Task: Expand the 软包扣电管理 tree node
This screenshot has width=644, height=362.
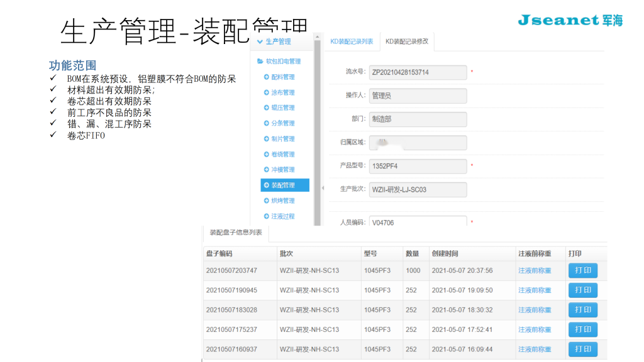Action: tap(283, 62)
